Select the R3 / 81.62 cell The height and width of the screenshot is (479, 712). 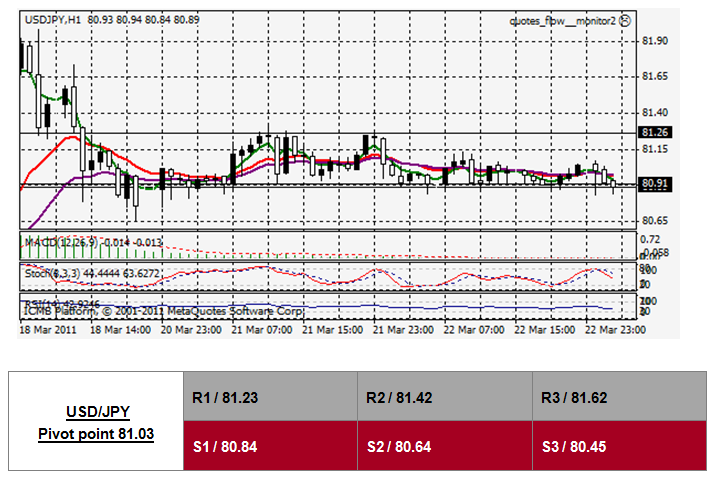pos(616,397)
